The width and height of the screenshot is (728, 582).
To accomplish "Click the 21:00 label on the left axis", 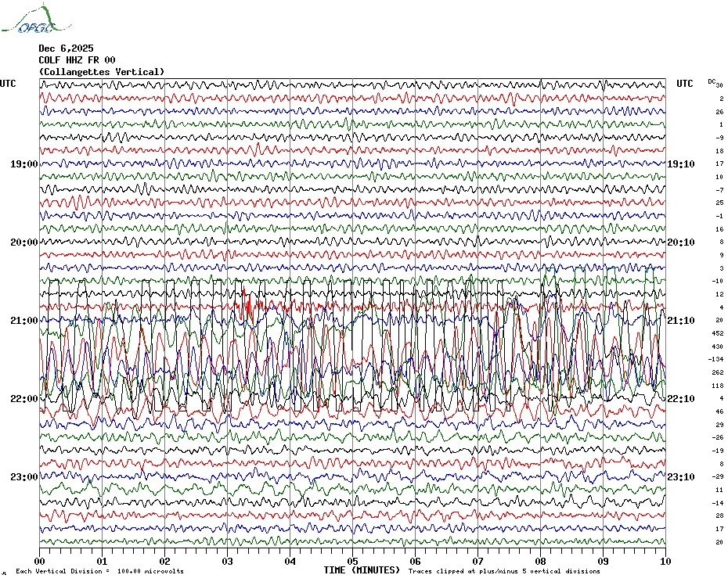I will click(23, 321).
